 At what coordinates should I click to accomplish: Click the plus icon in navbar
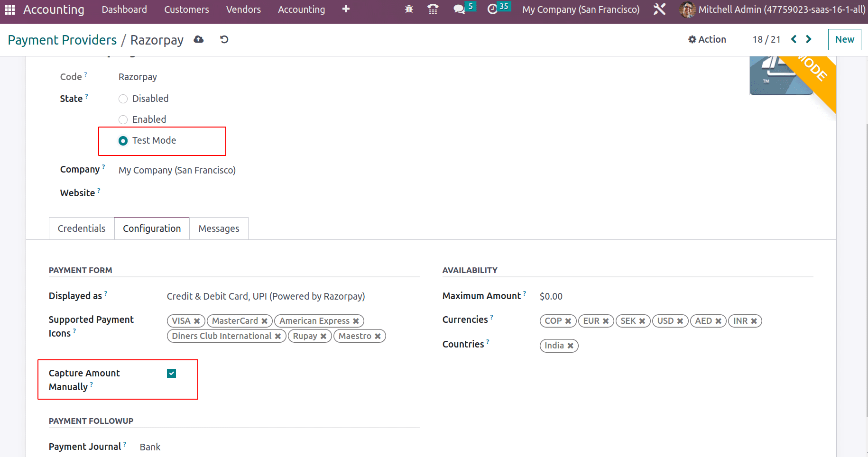coord(346,9)
